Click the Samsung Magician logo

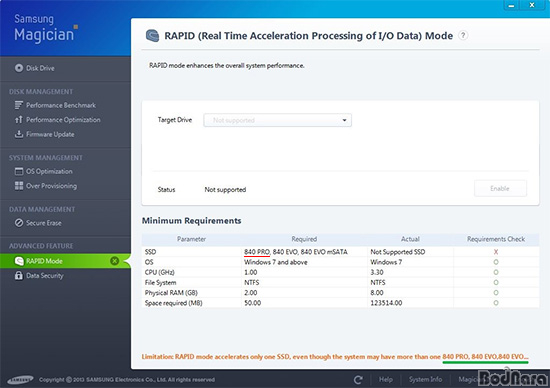tap(46, 28)
